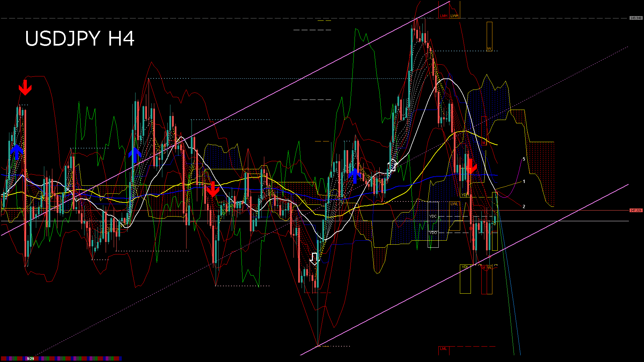The image size is (644, 362).
Task: Click the YDC level label
Action: [x=433, y=216]
